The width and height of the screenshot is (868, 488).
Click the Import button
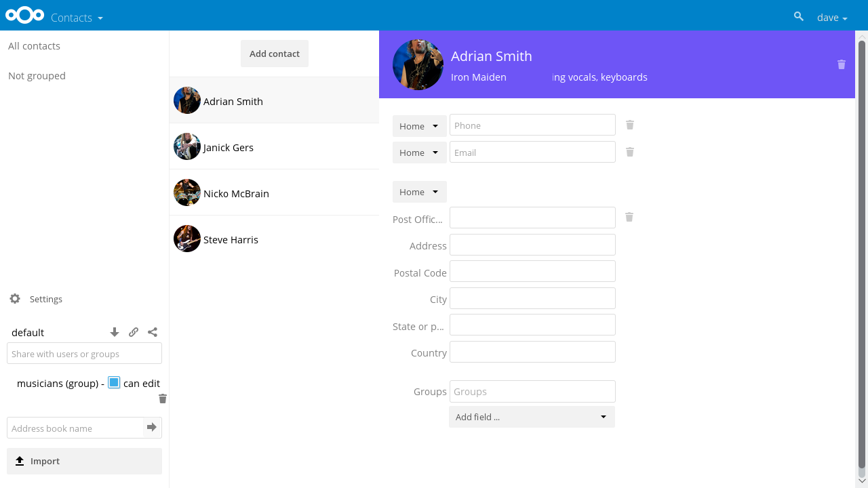pos(84,461)
